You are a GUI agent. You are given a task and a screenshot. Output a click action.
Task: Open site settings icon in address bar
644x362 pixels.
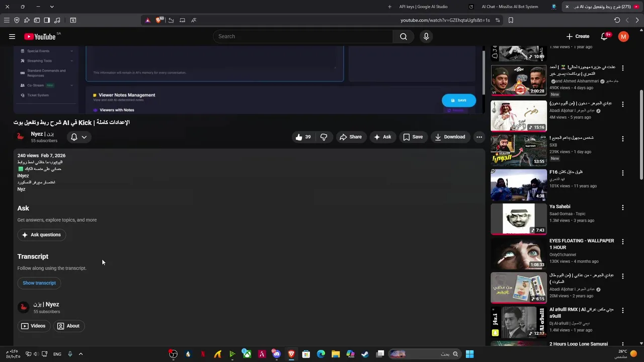(x=498, y=20)
